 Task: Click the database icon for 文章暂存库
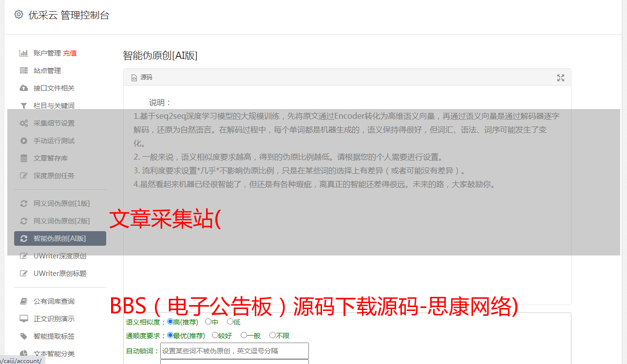click(23, 158)
